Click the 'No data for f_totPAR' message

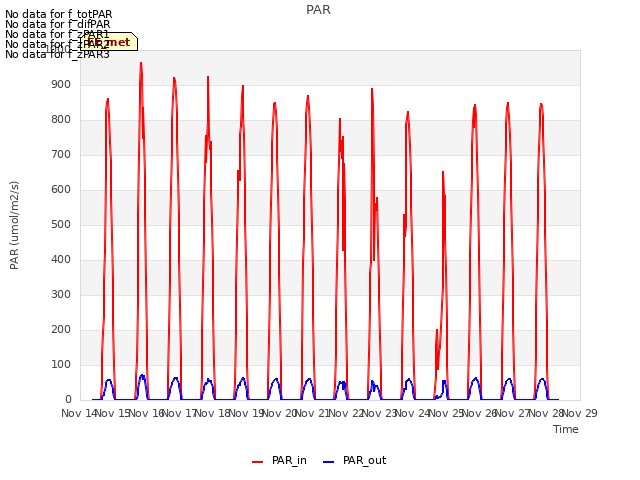coord(59,14)
